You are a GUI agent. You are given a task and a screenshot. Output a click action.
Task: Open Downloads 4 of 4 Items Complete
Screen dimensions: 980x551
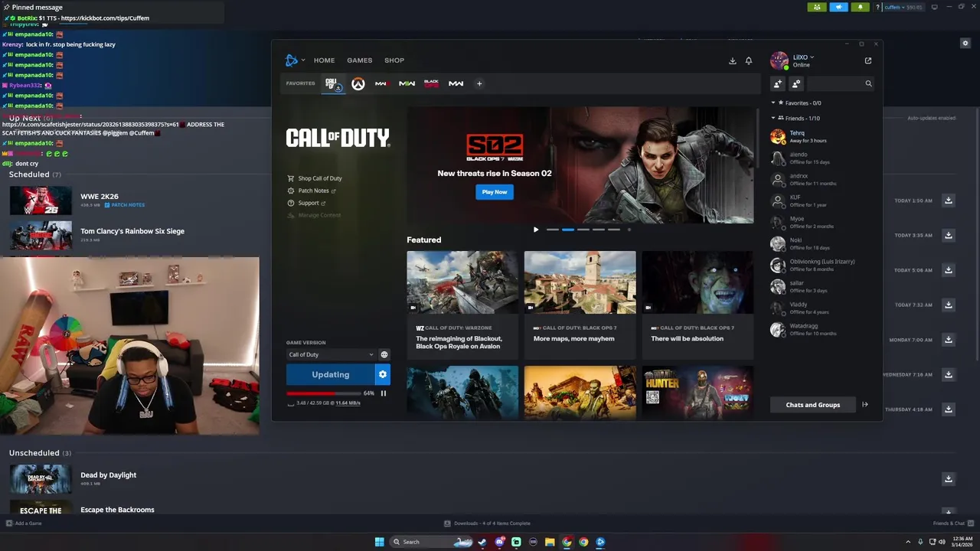coord(487,523)
